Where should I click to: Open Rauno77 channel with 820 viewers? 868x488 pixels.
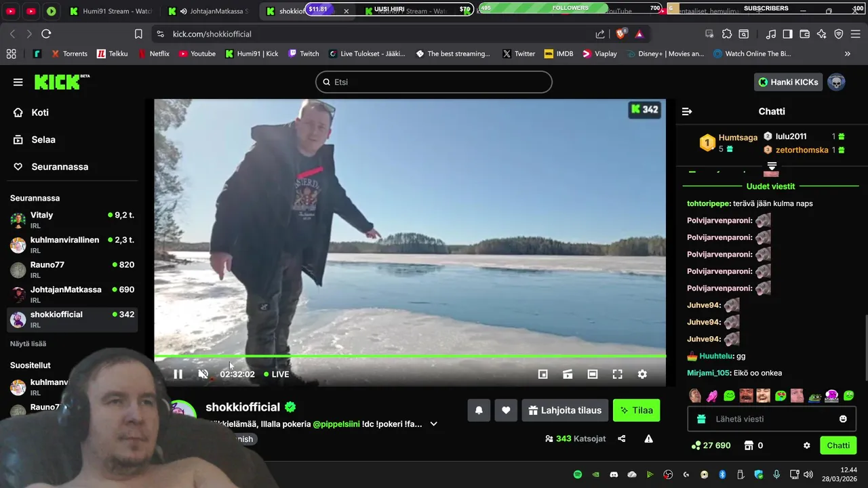[x=72, y=270]
